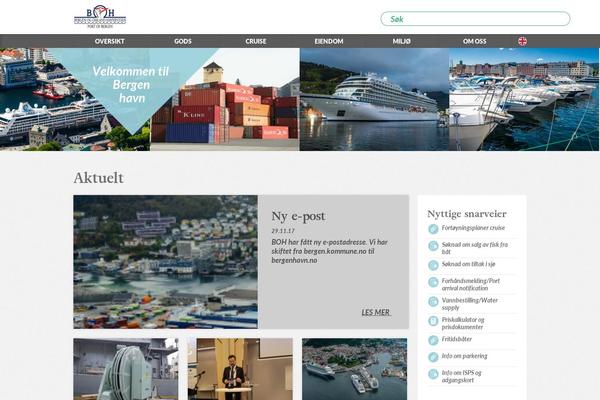The image size is (600, 400).
Task: Open the OVERSIKT menu item
Action: (x=109, y=41)
